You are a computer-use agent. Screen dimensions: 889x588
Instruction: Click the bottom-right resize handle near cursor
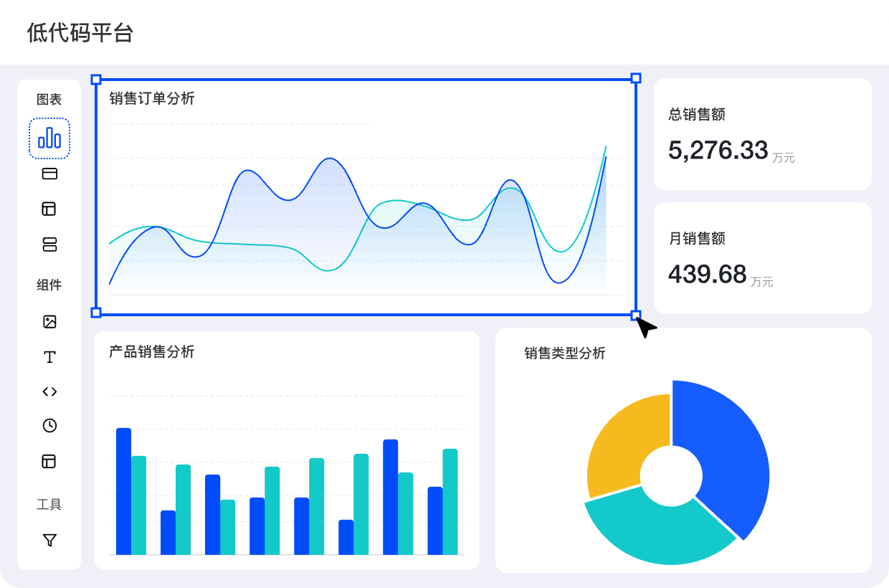635,315
